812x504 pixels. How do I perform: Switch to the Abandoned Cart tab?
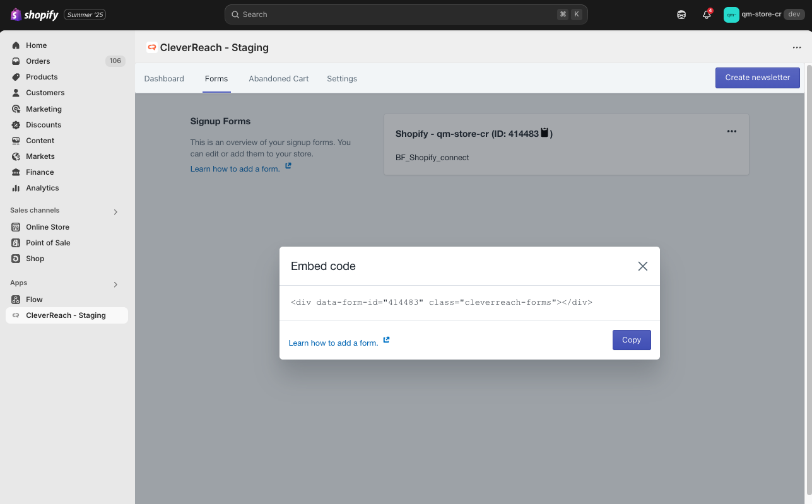click(x=279, y=79)
